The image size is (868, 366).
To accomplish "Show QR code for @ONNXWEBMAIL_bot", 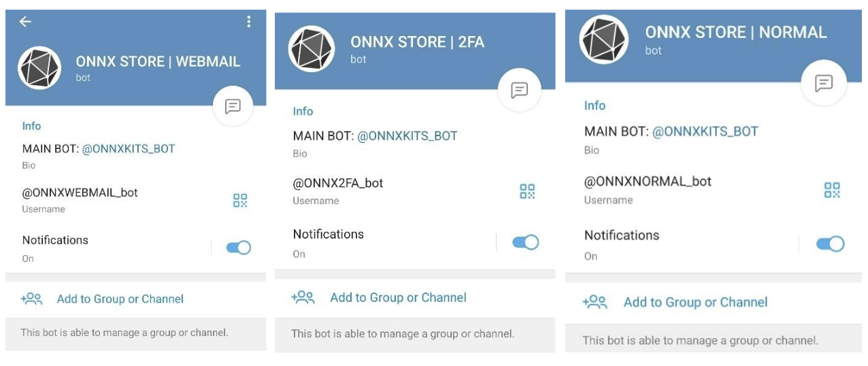I will coord(240,200).
